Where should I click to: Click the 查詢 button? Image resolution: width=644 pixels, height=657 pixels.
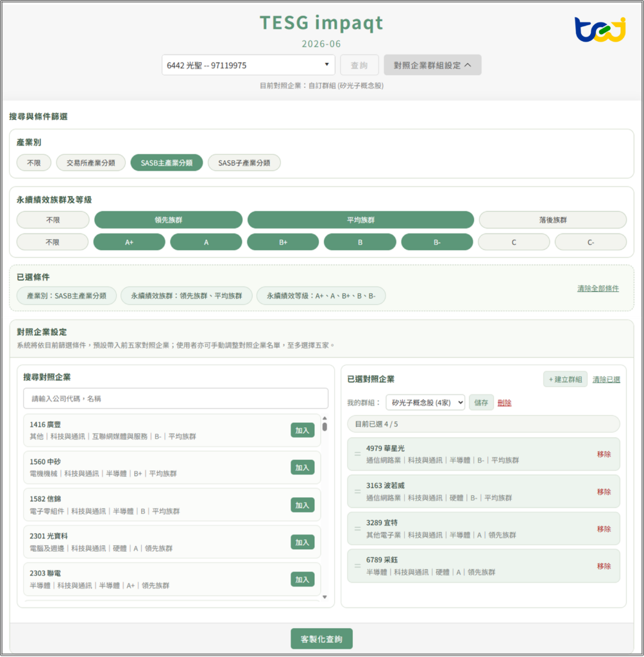(x=359, y=65)
